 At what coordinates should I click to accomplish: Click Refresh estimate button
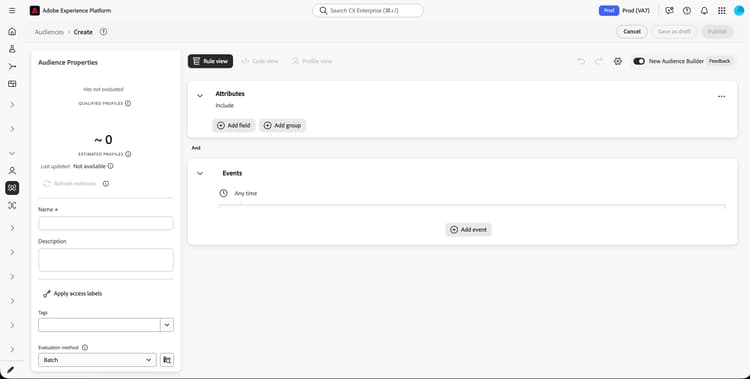(69, 184)
